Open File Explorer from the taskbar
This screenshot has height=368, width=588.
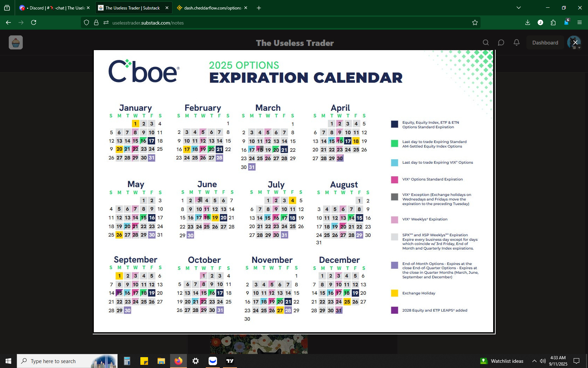[161, 361]
